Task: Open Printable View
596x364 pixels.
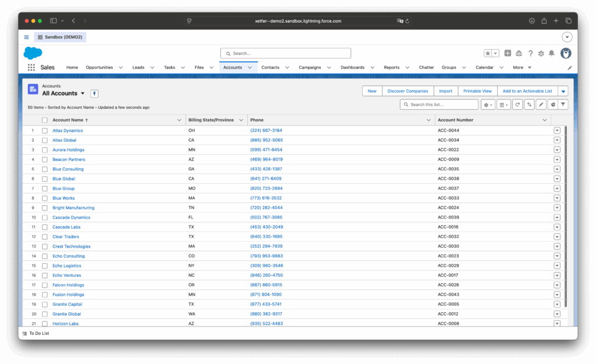Action: (477, 91)
